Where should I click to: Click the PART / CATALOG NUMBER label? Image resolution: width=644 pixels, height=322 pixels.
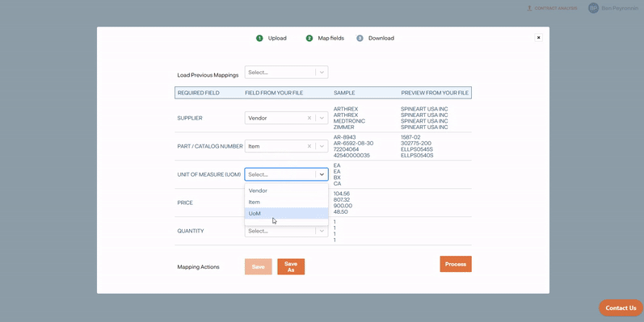(210, 146)
